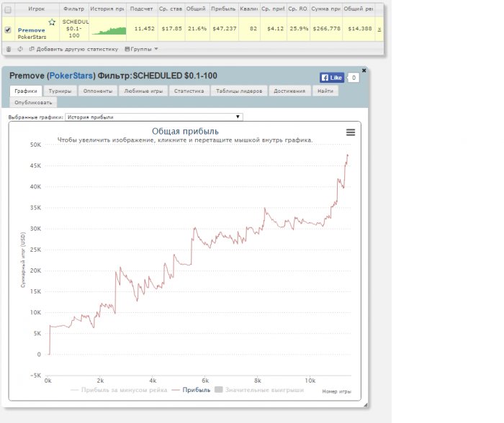The width and height of the screenshot is (504, 423).
Task: Click the profit history mini chart thumbnail
Action: pos(108,29)
